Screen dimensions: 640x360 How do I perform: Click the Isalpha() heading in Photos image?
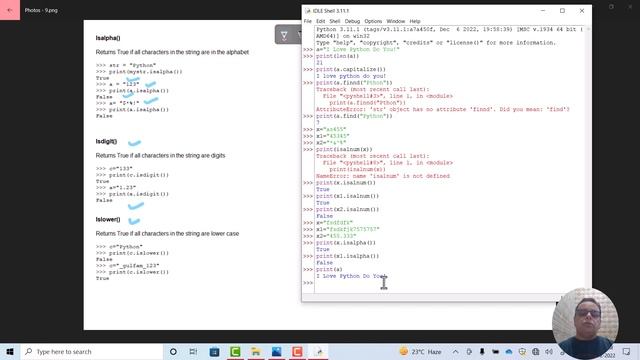tap(108, 38)
